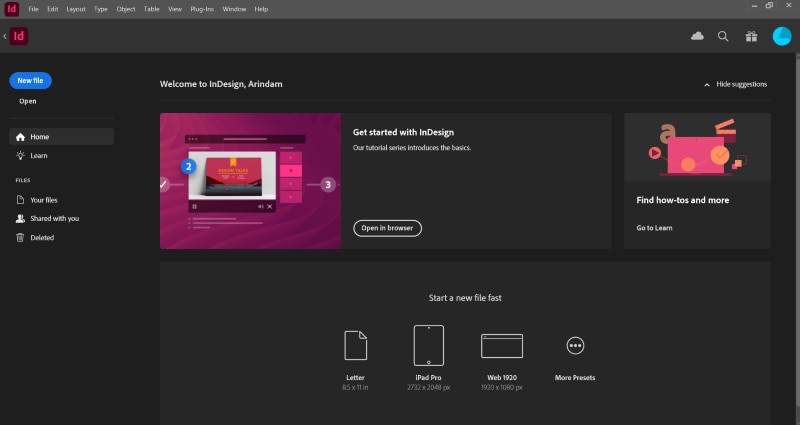Click the Get started tutorial thumbnail
The image size is (800, 425).
[251, 181]
